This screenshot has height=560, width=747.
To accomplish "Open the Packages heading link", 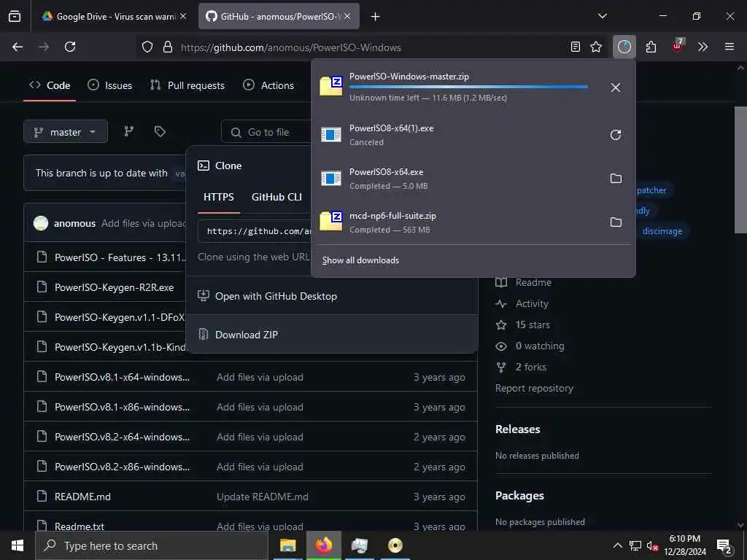I will point(519,496).
